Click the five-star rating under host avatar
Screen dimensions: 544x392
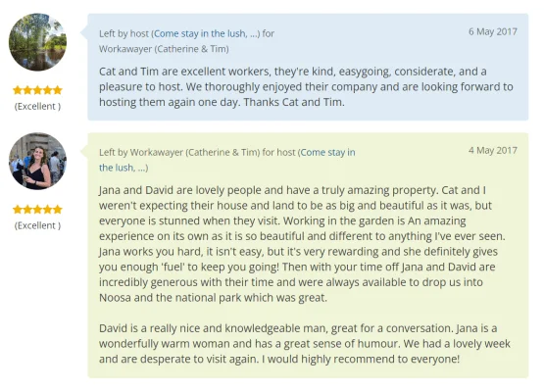pyautogui.click(x=37, y=90)
